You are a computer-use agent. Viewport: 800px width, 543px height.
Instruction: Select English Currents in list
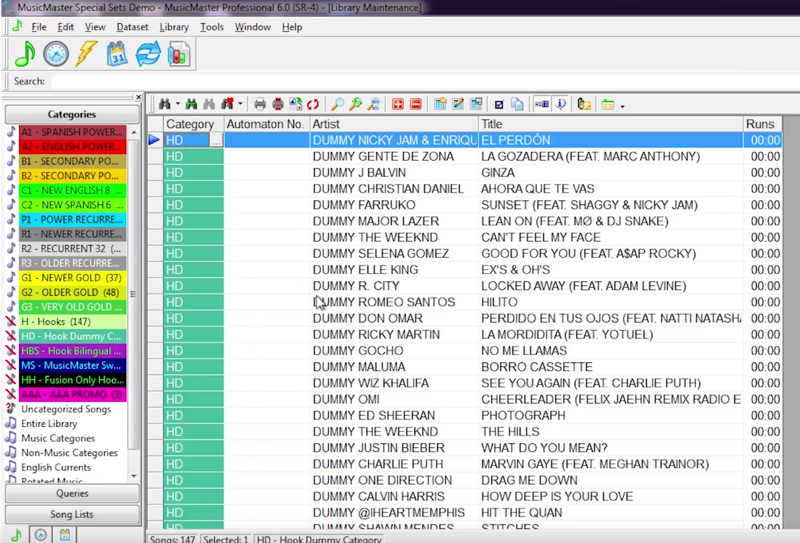[x=56, y=467]
